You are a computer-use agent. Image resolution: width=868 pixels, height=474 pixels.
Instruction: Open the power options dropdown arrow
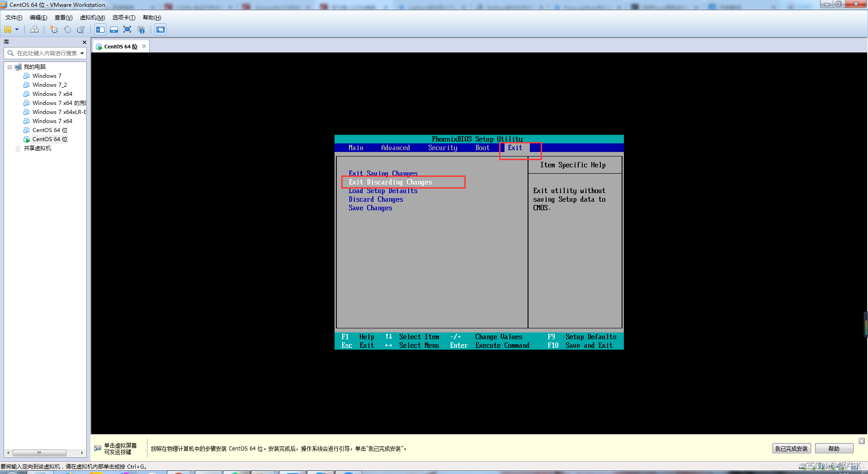click(17, 30)
